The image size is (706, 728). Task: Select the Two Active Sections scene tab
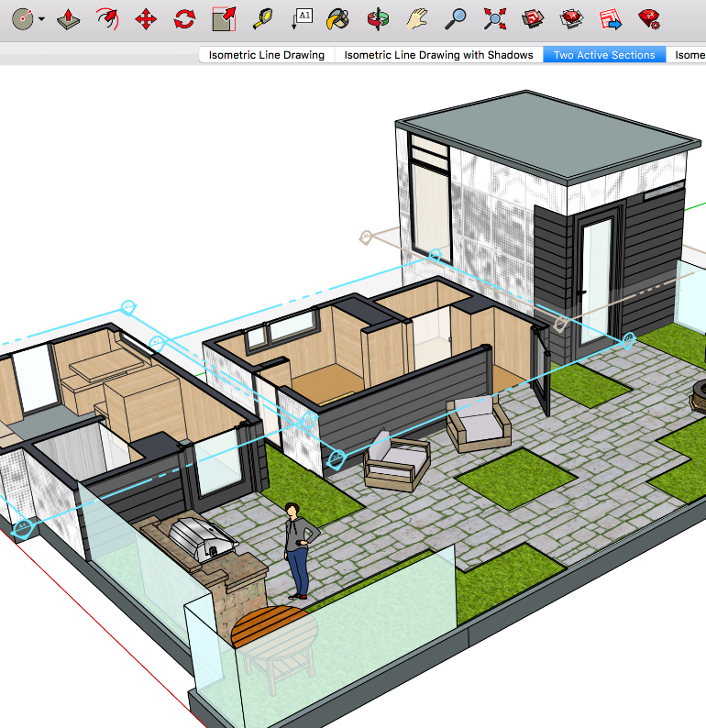[x=604, y=55]
